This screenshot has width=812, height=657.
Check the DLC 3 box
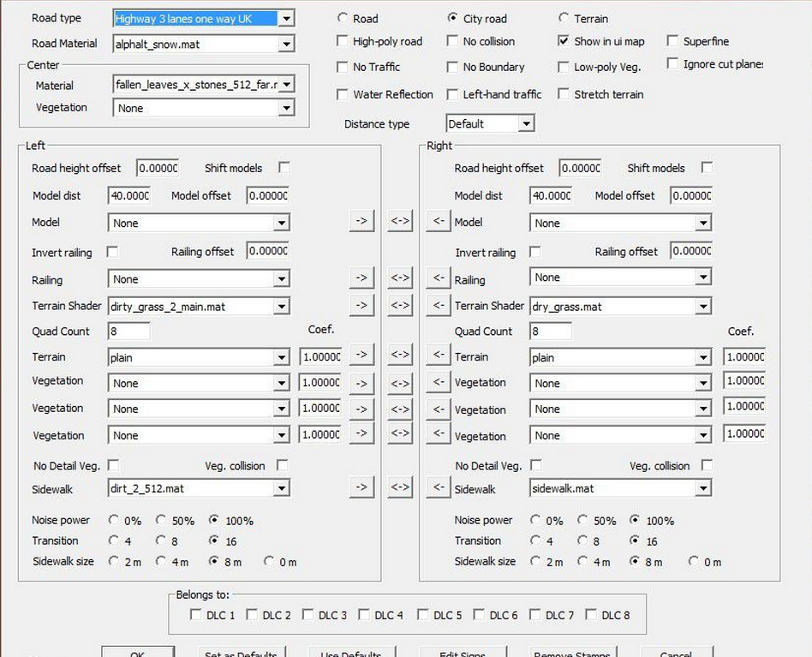(308, 614)
